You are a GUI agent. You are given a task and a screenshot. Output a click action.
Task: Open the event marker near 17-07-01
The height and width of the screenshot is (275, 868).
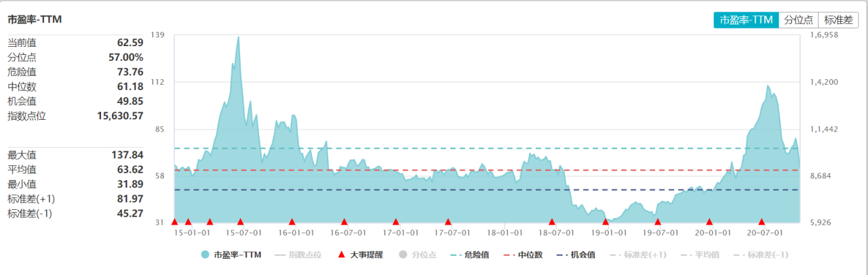[448, 221]
